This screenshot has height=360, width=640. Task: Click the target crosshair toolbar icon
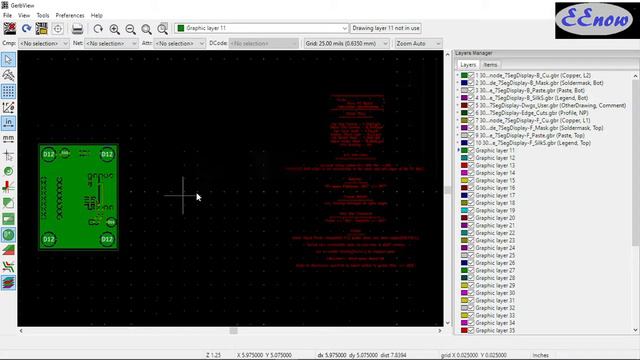click(58, 29)
